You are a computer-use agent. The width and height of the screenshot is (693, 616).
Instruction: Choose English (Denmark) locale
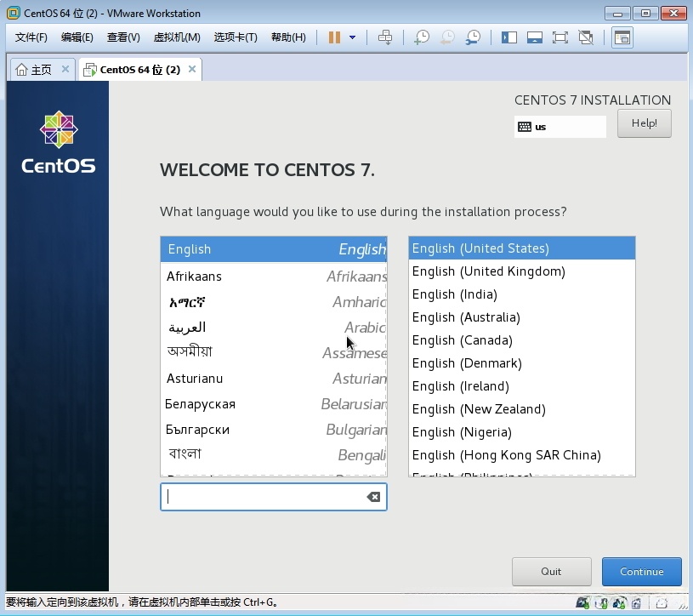[x=522, y=363]
